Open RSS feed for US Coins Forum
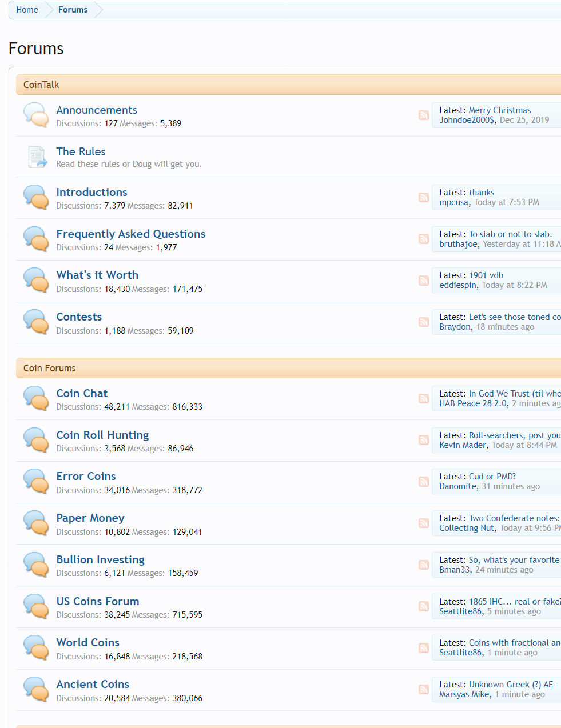This screenshot has height=728, width=561. (424, 606)
